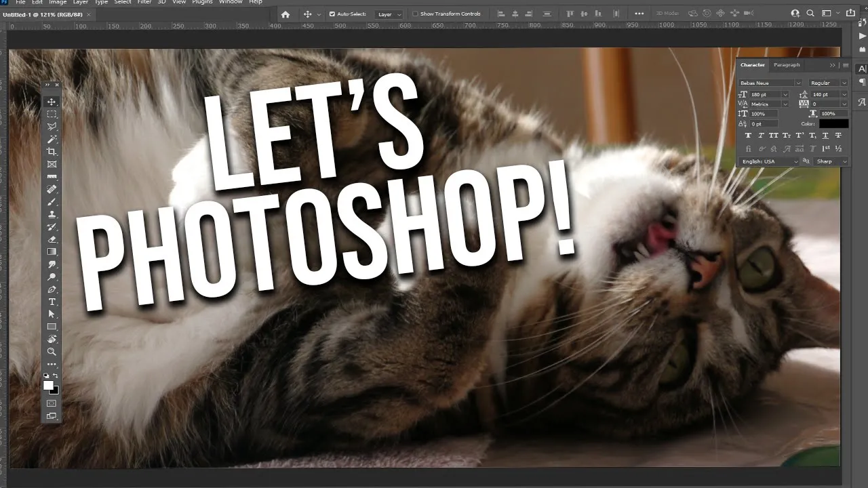Toggle All Caps text style

[x=774, y=136]
